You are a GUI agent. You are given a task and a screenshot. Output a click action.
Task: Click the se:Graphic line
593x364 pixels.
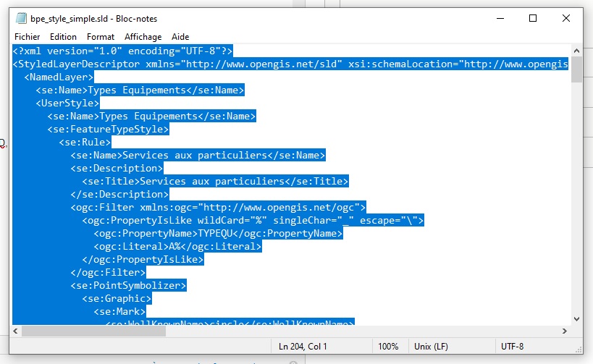[x=117, y=299]
